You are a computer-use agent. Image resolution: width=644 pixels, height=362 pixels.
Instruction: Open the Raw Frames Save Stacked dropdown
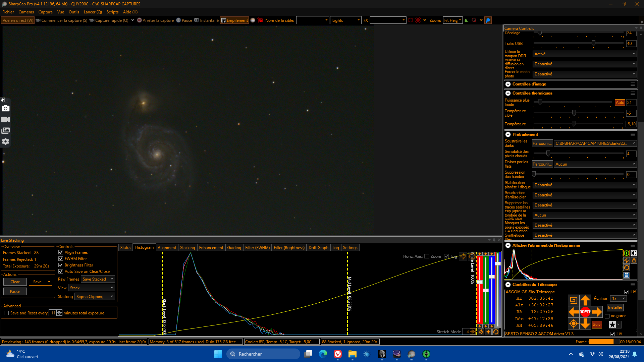98,279
